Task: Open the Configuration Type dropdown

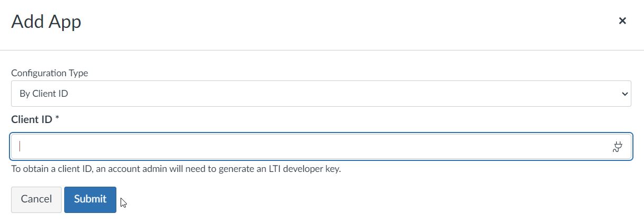Action: [321, 94]
